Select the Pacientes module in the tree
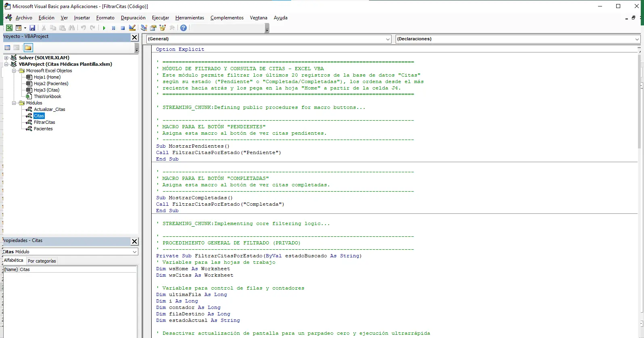 point(43,129)
